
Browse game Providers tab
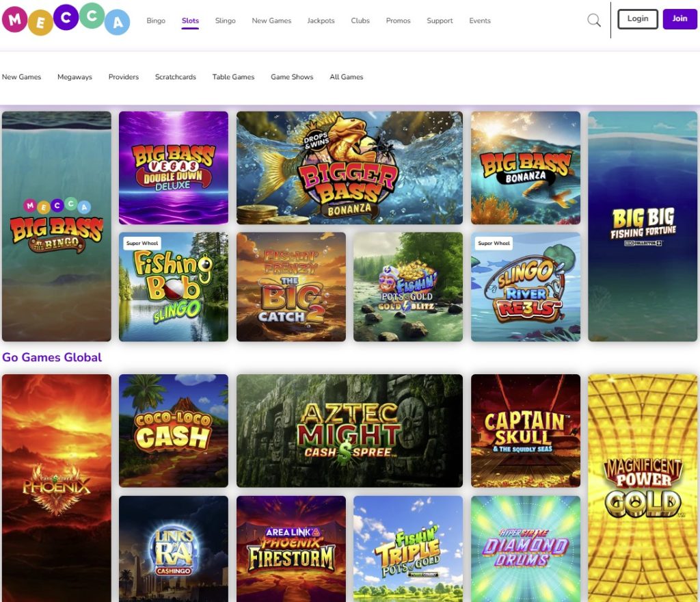coord(123,77)
